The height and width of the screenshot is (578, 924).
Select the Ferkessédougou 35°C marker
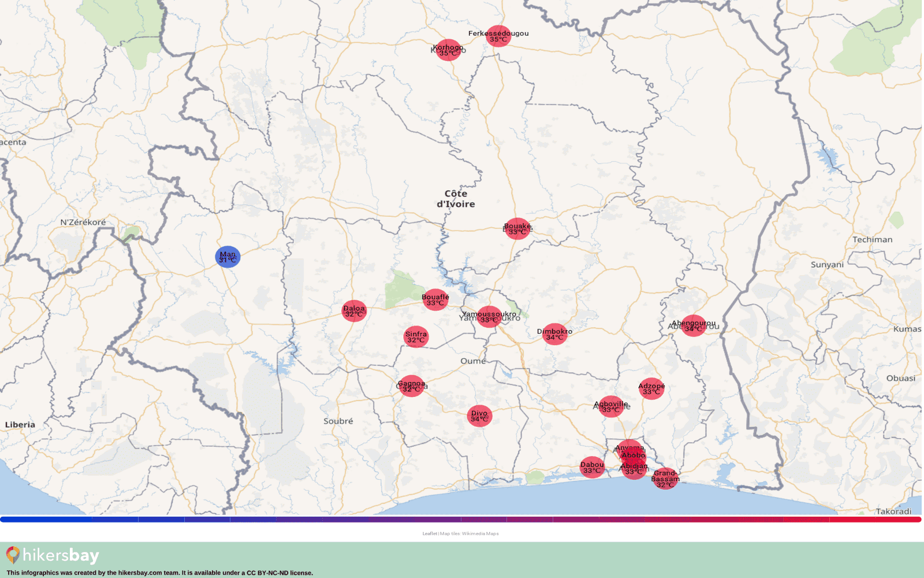point(498,36)
